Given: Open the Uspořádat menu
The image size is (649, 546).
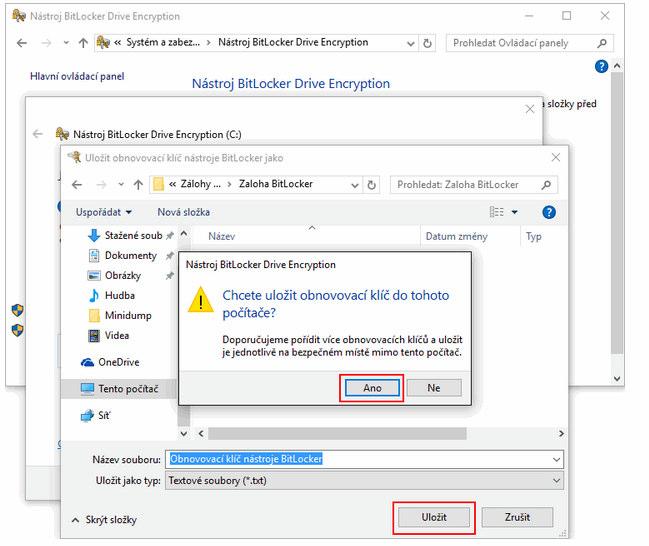Looking at the screenshot, I should coord(103,212).
